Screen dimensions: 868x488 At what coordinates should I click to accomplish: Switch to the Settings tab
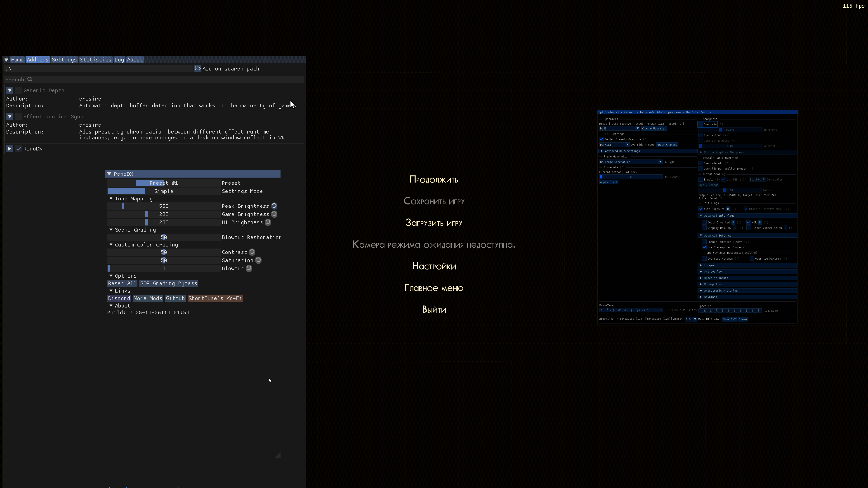pos(64,60)
